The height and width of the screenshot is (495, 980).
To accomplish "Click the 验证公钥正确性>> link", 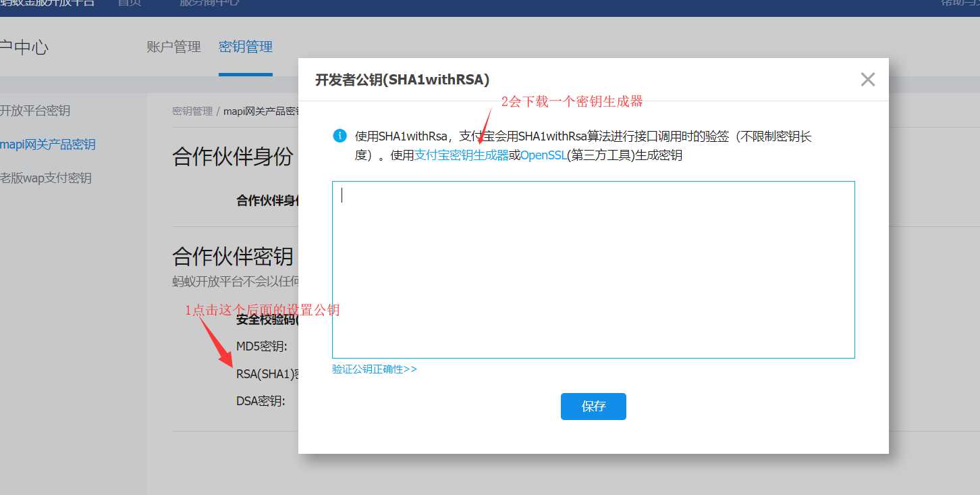I will pos(375,369).
